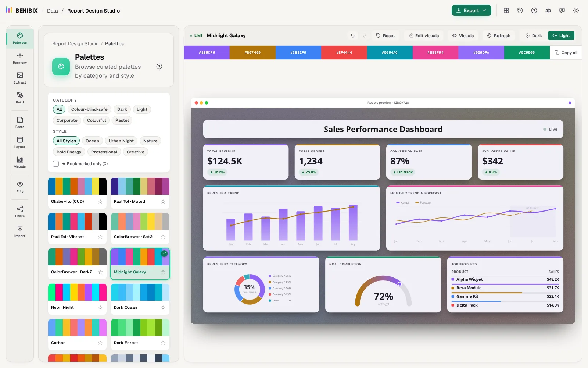Open the Extract tool in sidebar
Image resolution: width=588 pixels, height=368 pixels.
pyautogui.click(x=20, y=78)
